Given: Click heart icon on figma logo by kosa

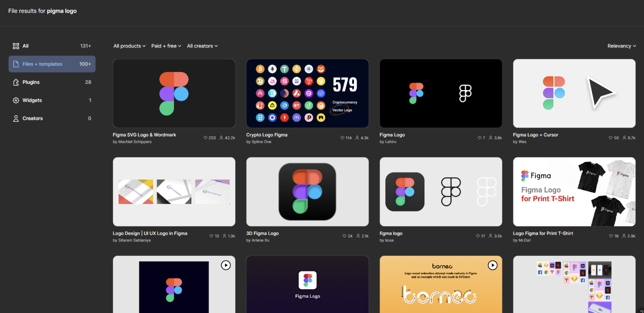Looking at the screenshot, I should tap(478, 236).
